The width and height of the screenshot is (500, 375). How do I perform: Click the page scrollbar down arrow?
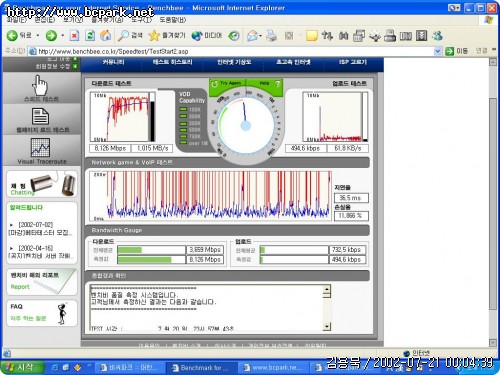pos(493,342)
